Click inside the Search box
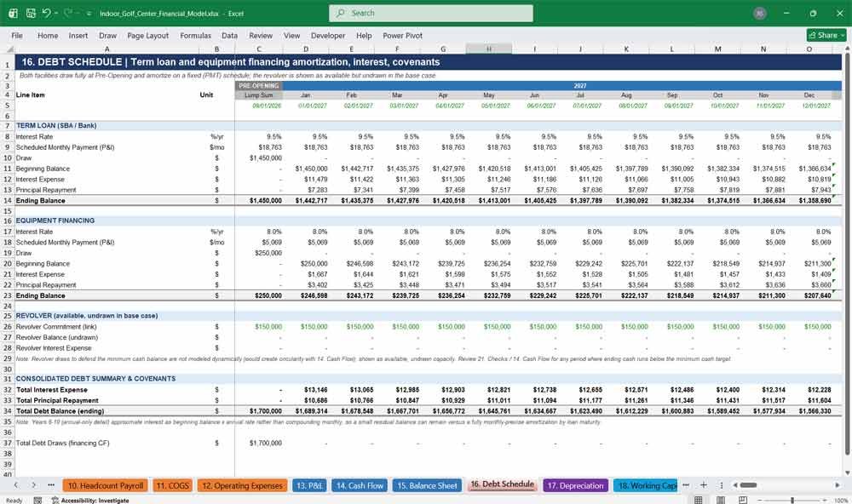852x504 pixels. coord(430,13)
